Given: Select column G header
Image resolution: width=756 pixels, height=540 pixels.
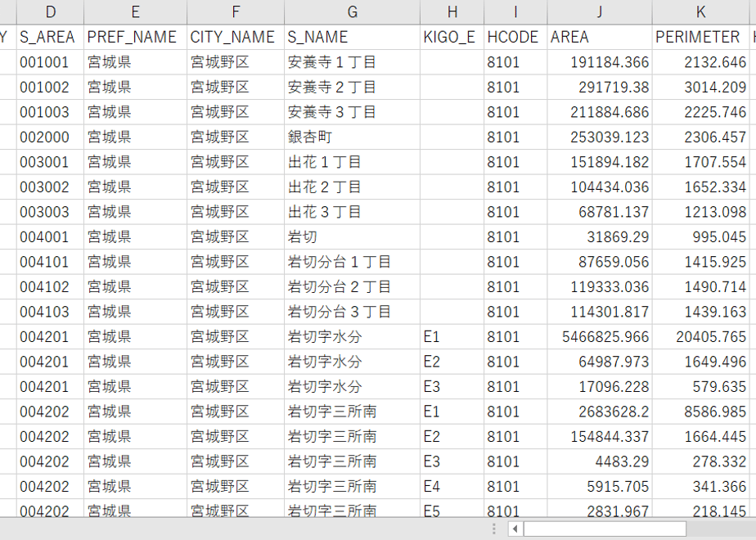Looking at the screenshot, I should pyautogui.click(x=352, y=12).
